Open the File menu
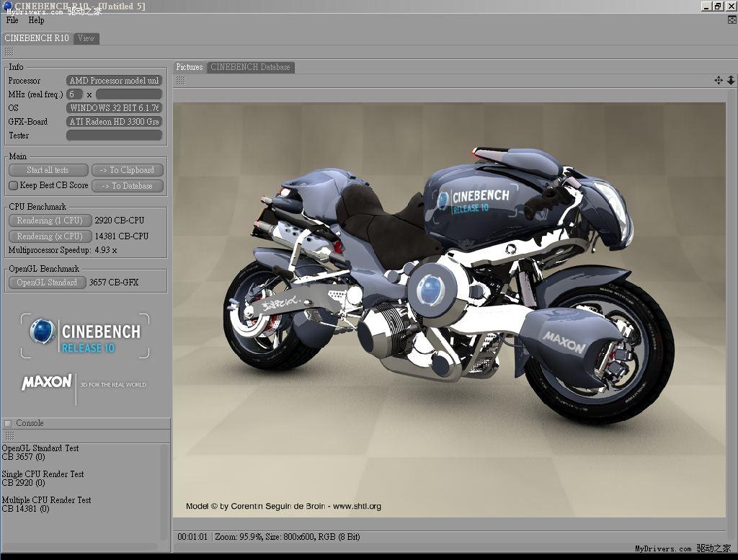Image resolution: width=738 pixels, height=560 pixels. [12, 20]
